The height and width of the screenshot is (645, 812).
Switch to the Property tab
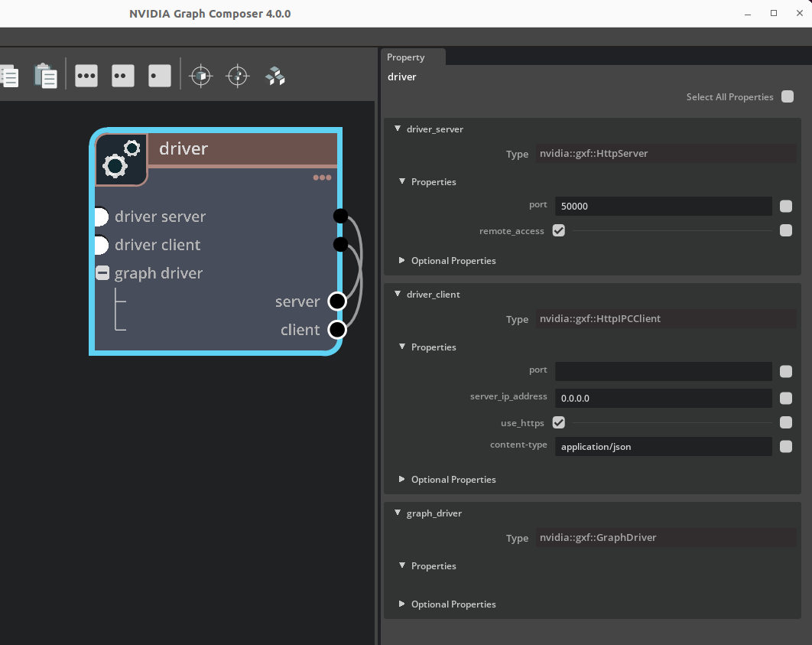(x=413, y=57)
